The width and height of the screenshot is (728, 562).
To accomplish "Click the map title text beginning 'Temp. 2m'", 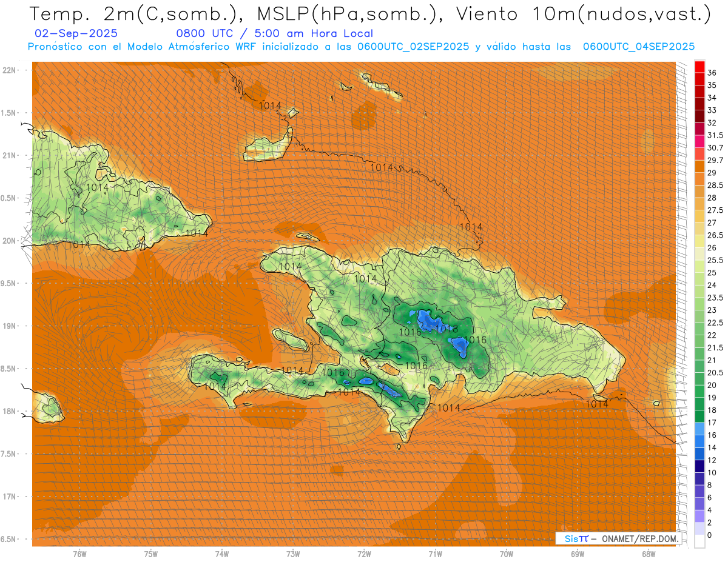I will pyautogui.click(x=371, y=14).
